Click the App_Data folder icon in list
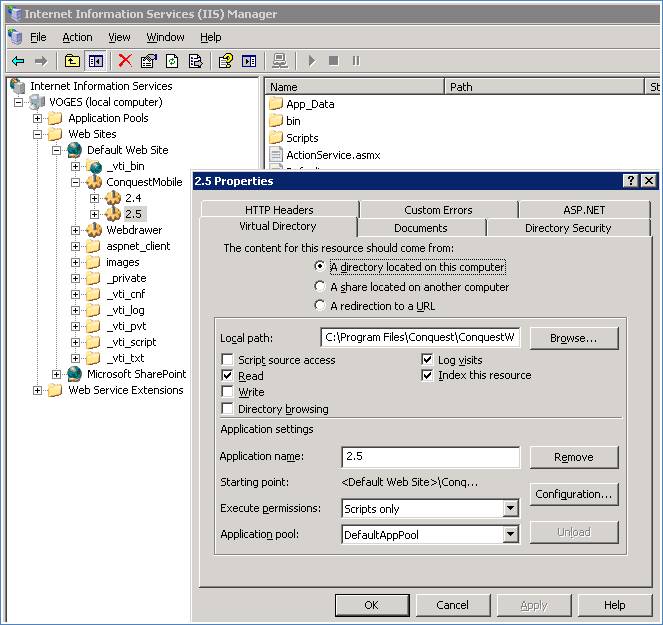 pos(276,104)
